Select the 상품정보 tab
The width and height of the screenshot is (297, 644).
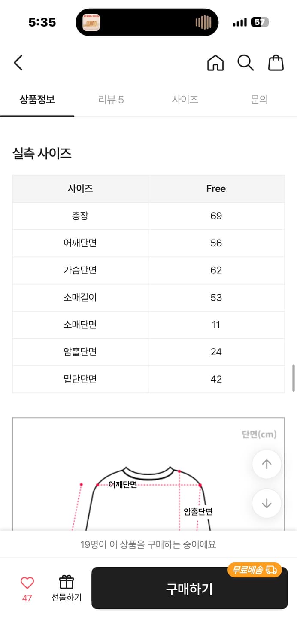37,99
